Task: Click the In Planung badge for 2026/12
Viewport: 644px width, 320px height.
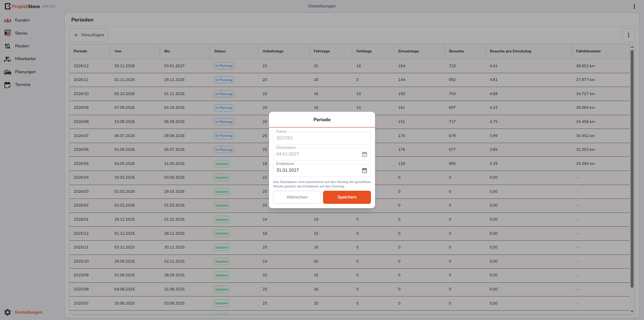Action: click(224, 66)
